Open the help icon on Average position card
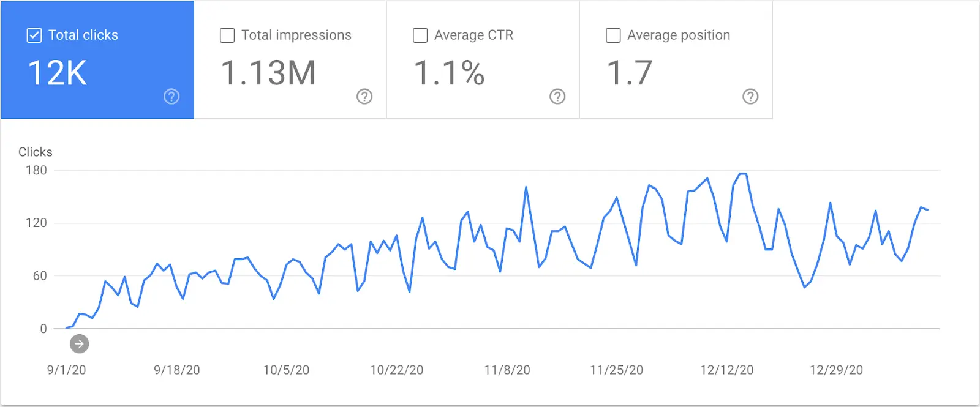980x407 pixels. tap(750, 96)
